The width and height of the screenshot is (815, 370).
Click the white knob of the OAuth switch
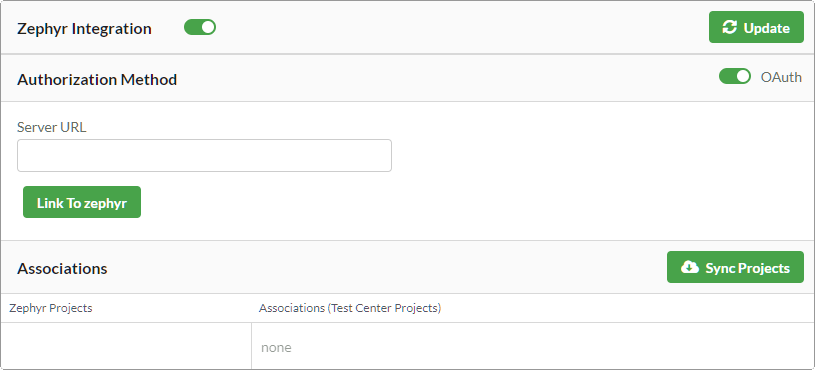click(x=743, y=76)
